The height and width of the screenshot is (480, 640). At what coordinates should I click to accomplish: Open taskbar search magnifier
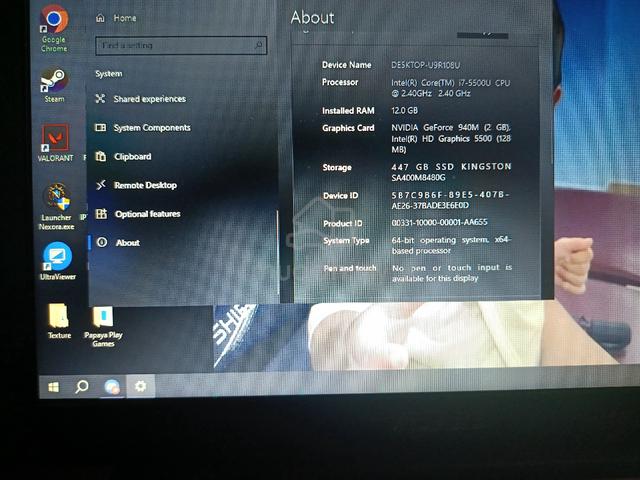[82, 386]
